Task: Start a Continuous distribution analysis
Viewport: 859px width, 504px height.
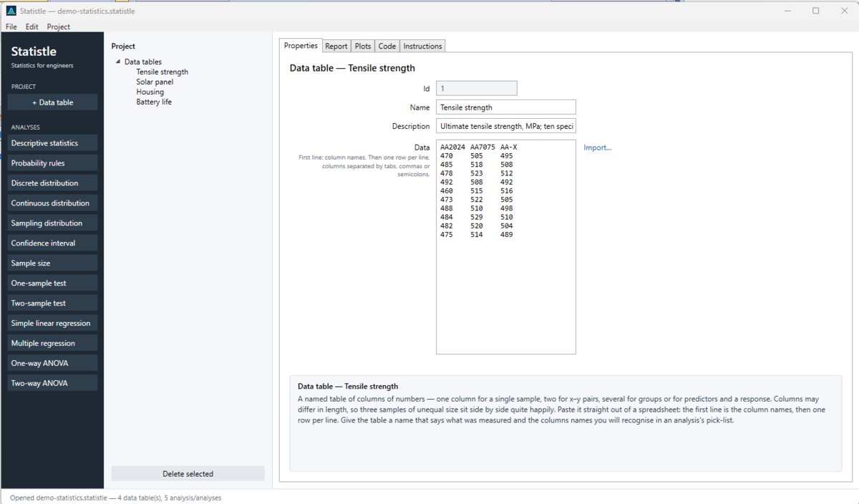Action: [x=52, y=203]
